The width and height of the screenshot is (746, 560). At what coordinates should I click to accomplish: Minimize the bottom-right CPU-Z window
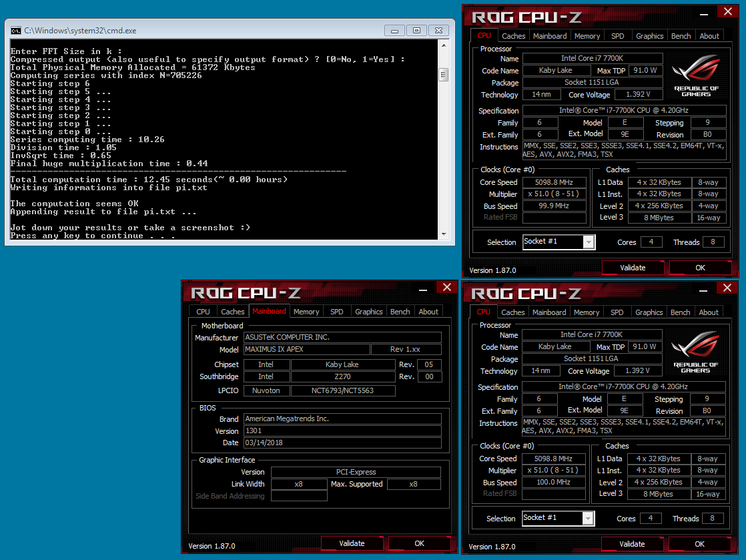[x=703, y=290]
